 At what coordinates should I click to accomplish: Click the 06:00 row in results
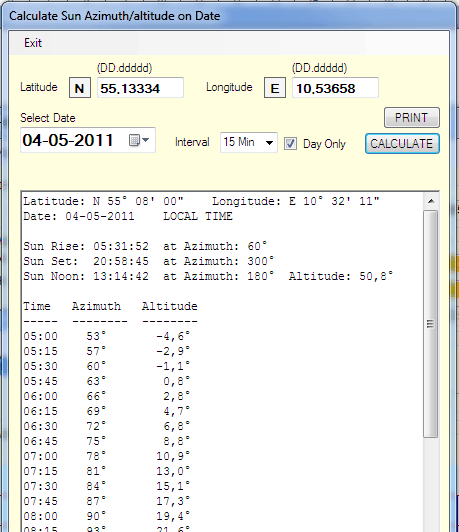(107, 396)
